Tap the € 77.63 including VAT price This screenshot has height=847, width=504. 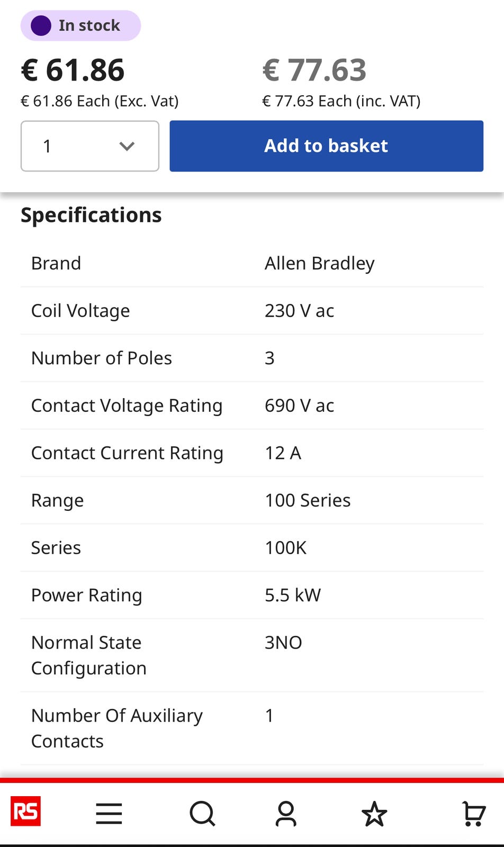point(314,70)
